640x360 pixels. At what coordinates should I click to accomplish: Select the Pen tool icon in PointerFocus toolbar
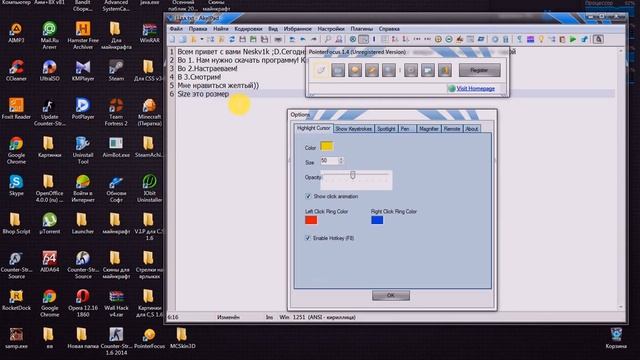(x=371, y=70)
